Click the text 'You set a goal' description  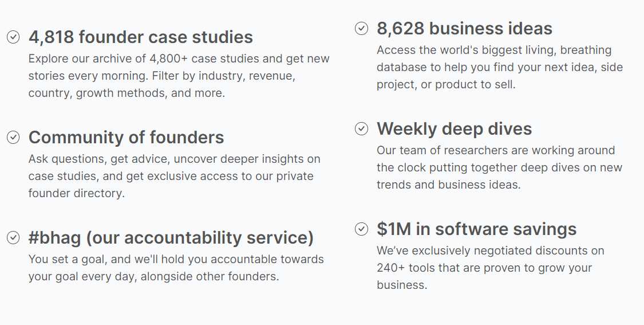pos(176,268)
